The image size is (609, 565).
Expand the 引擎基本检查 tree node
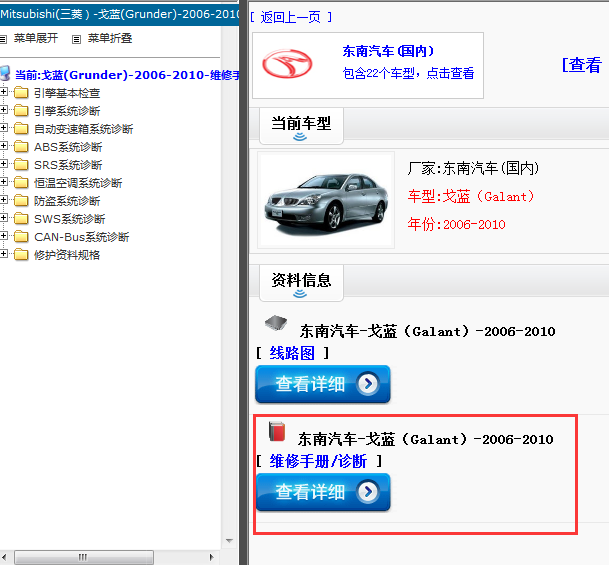tap(3, 92)
